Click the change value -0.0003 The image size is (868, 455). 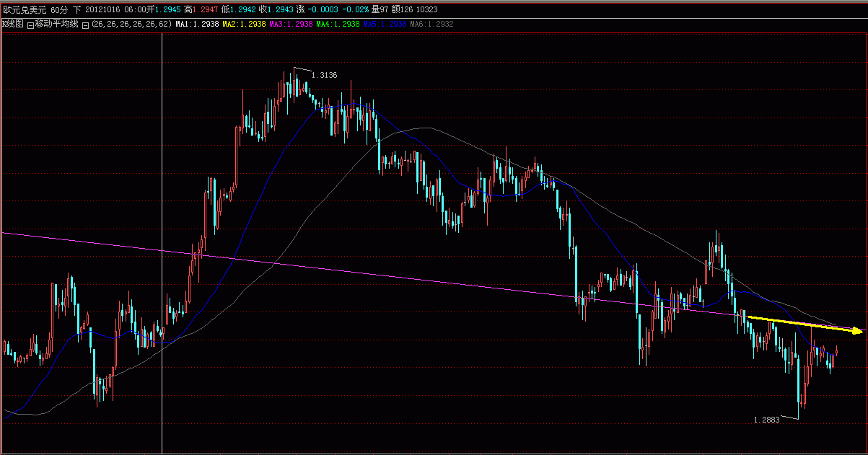pyautogui.click(x=323, y=9)
